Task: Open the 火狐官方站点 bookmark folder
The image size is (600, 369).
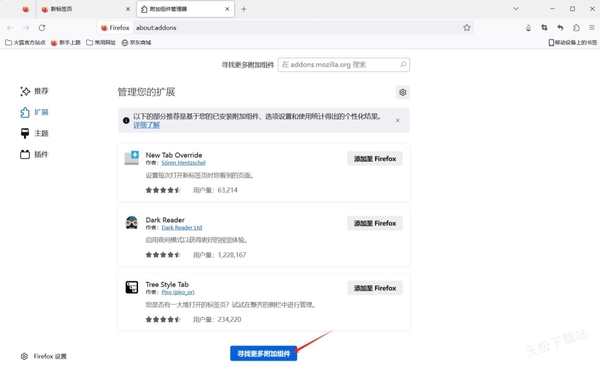Action: (x=25, y=42)
